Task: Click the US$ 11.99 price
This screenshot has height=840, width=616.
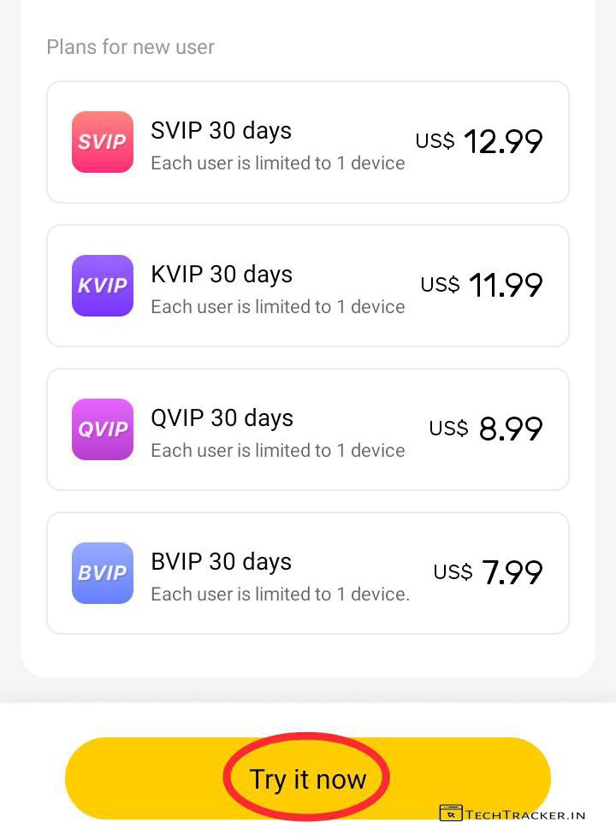Action: [x=482, y=286]
